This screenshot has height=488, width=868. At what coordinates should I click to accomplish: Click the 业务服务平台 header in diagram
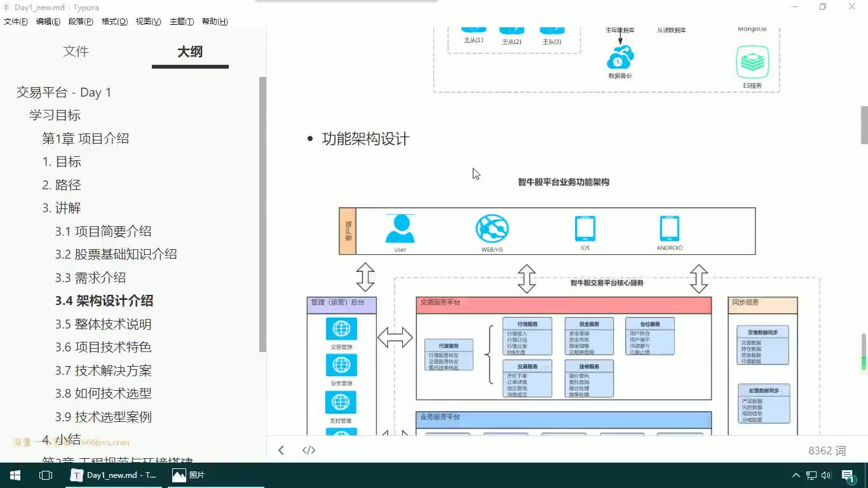[564, 420]
